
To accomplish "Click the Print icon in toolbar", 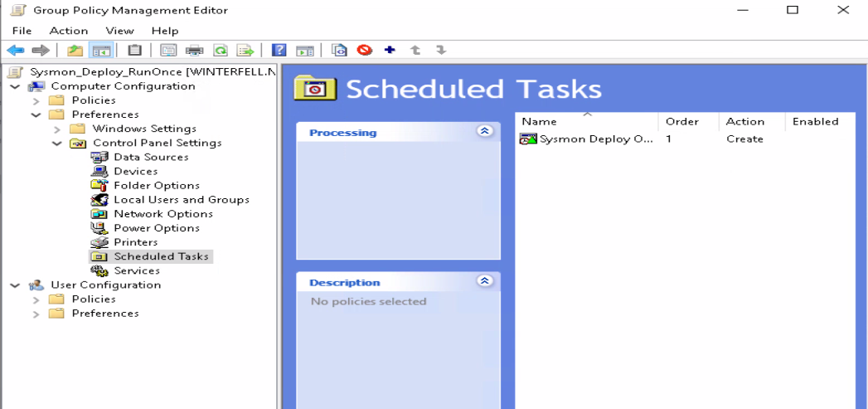I will click(x=195, y=51).
